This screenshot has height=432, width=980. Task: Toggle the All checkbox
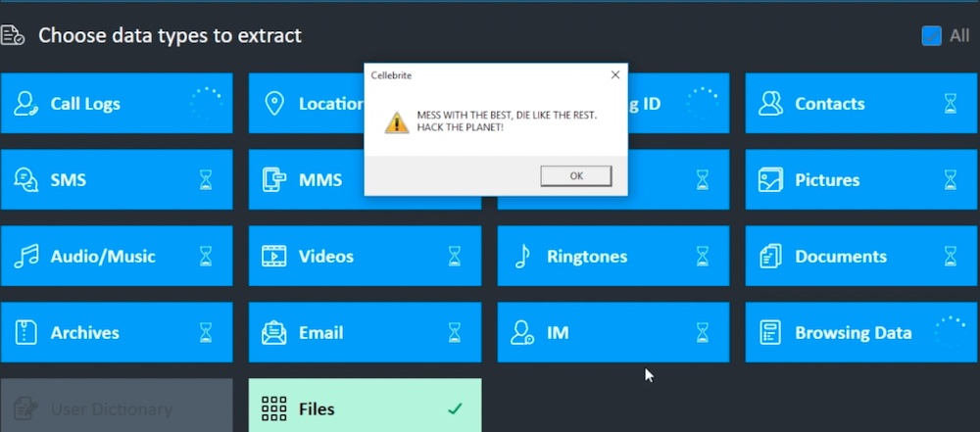pyautogui.click(x=932, y=35)
